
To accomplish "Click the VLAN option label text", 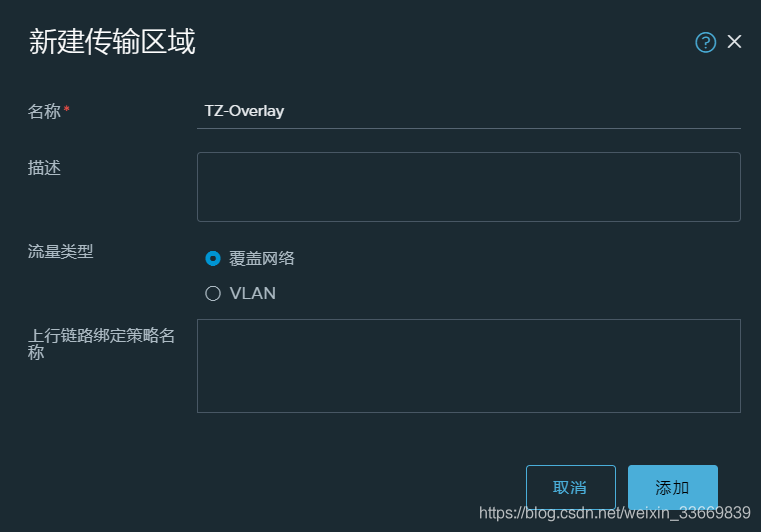I will pos(252,293).
